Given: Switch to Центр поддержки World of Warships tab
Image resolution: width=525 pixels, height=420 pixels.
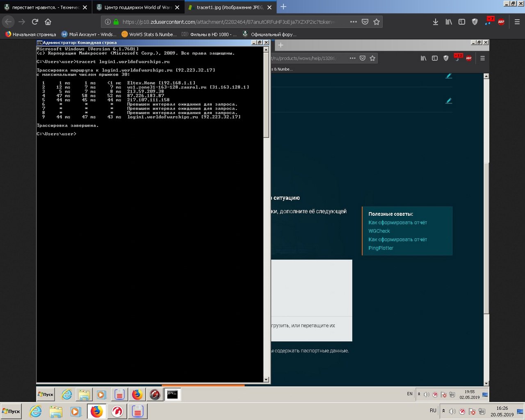Looking at the screenshot, I should point(138,7).
